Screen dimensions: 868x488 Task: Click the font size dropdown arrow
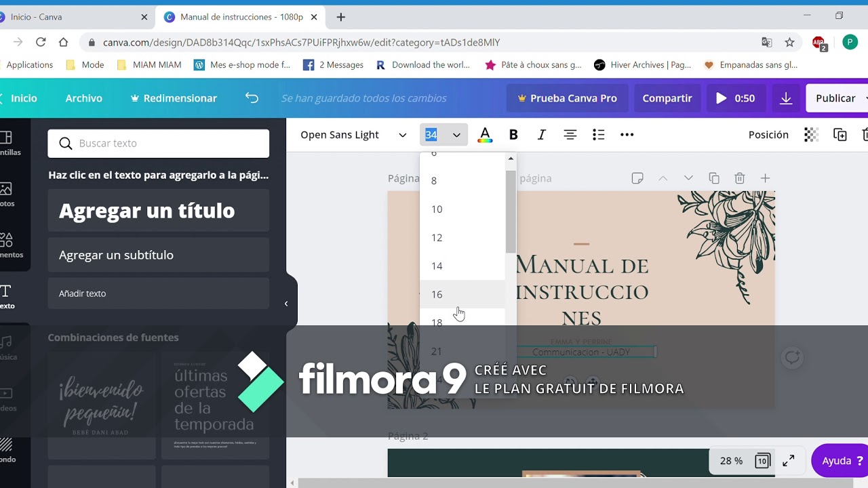(x=456, y=135)
